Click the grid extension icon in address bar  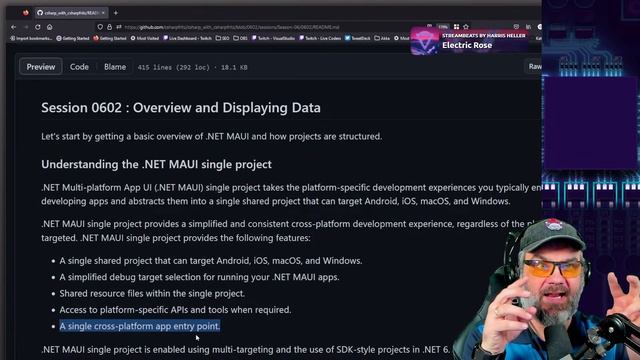pos(456,27)
